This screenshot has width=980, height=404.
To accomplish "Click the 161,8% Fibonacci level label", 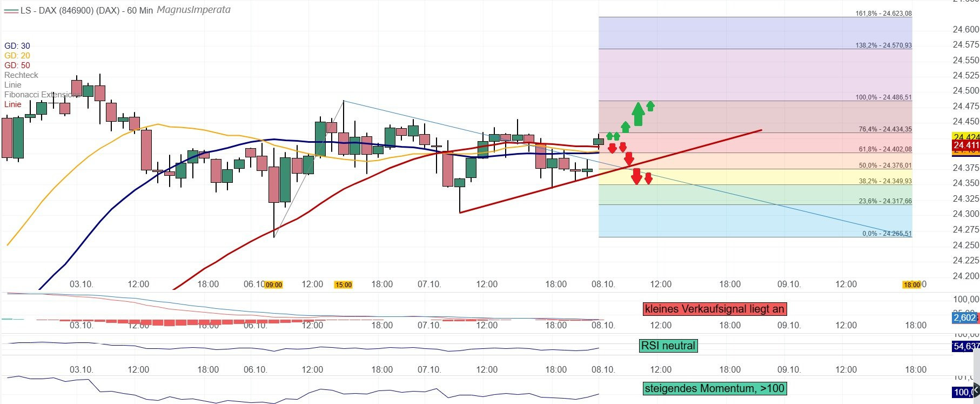I will 883,14.
